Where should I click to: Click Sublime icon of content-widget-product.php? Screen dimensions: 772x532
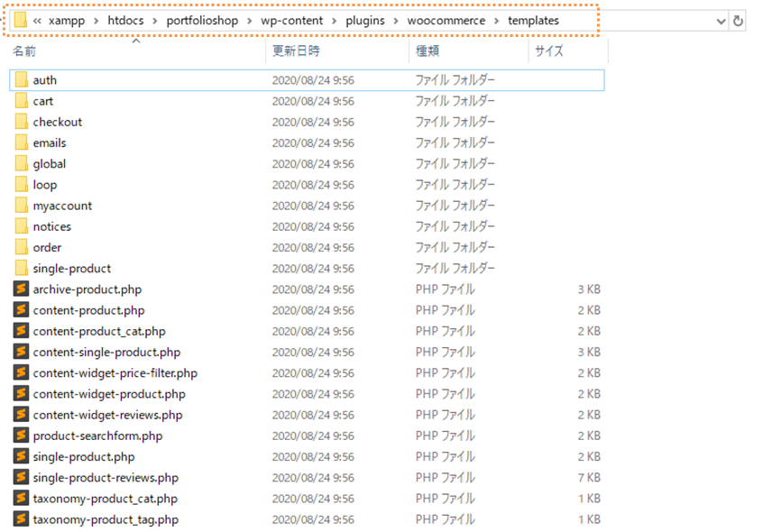point(21,394)
